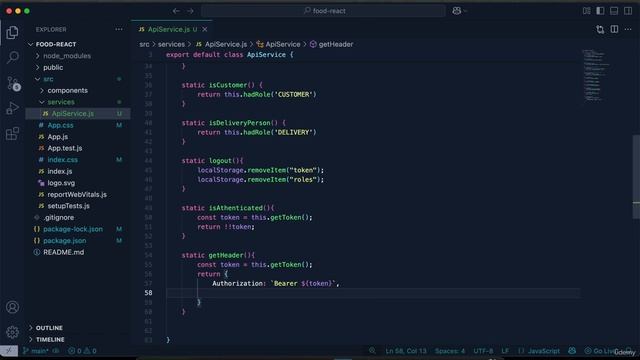Open reportWebVitals.js file
640x360 pixels.
click(78, 195)
